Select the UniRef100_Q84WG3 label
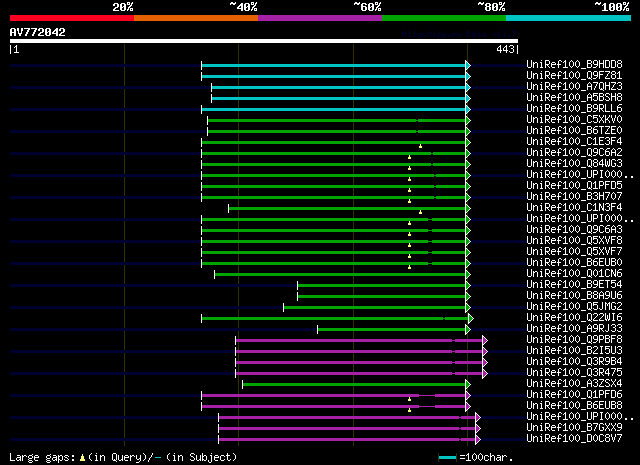 pyautogui.click(x=574, y=164)
